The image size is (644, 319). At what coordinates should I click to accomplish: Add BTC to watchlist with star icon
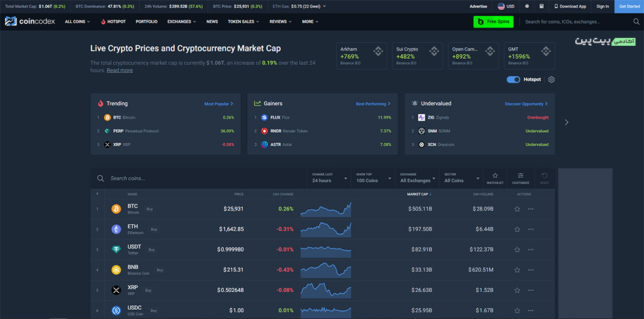[x=517, y=209]
